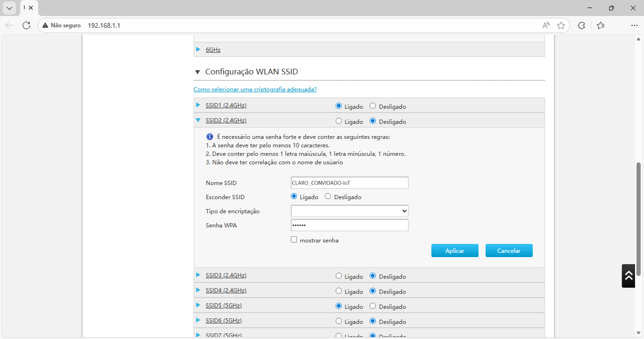Screen dimensions: 644x339
Task: Open browser settings and more menu
Action: (x=634, y=25)
